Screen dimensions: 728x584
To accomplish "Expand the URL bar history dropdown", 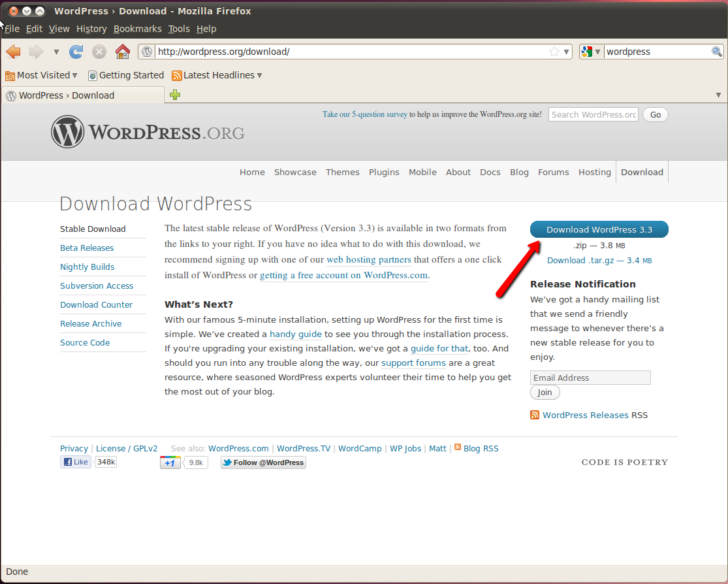I will [567, 52].
